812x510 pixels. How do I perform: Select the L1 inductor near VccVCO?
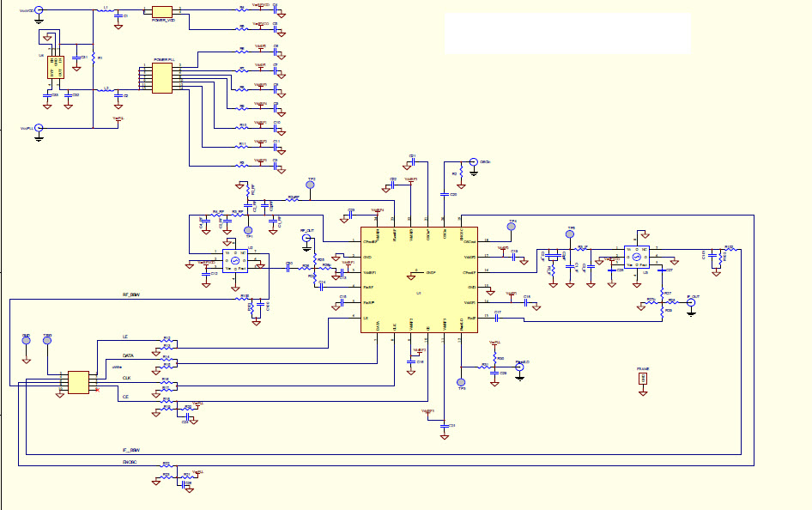click(106, 10)
